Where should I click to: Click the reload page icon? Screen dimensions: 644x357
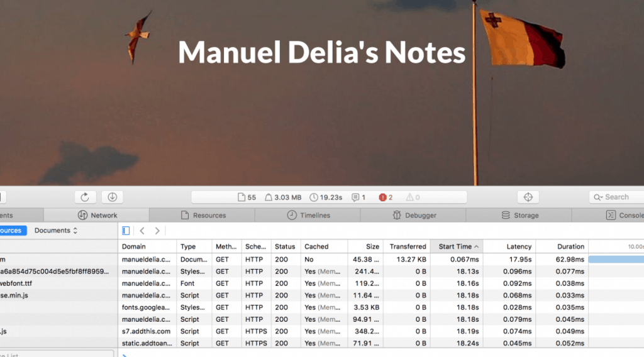click(x=85, y=197)
